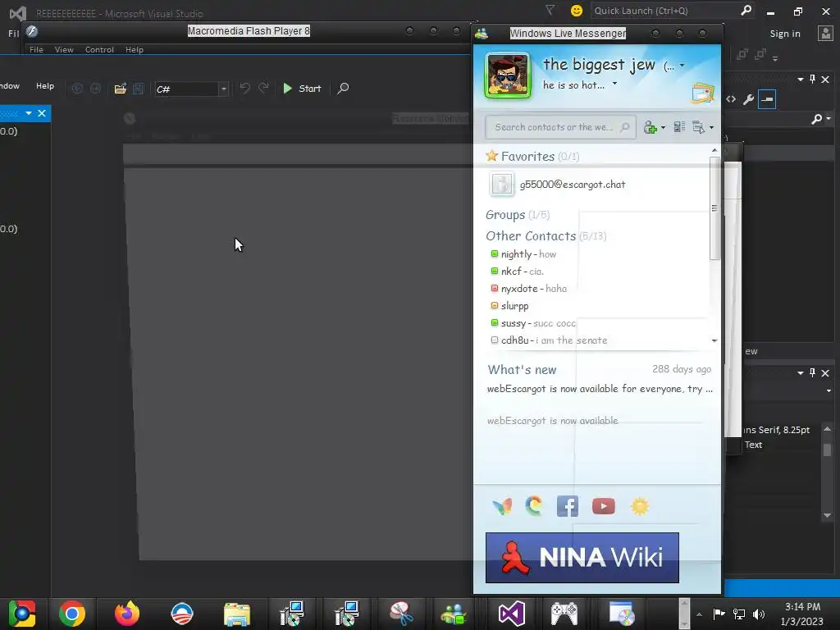Click the Save icon in Visual Studio toolbar
Screen dimensions: 840x630
coord(138,89)
